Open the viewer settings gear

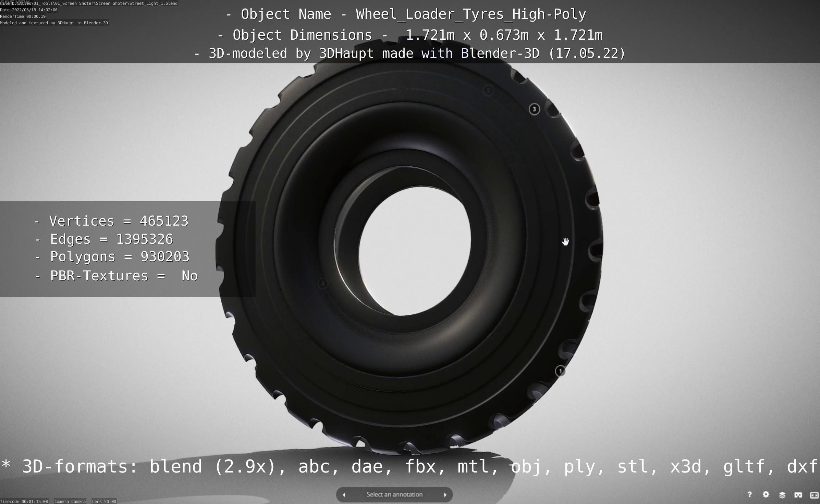coord(766,494)
